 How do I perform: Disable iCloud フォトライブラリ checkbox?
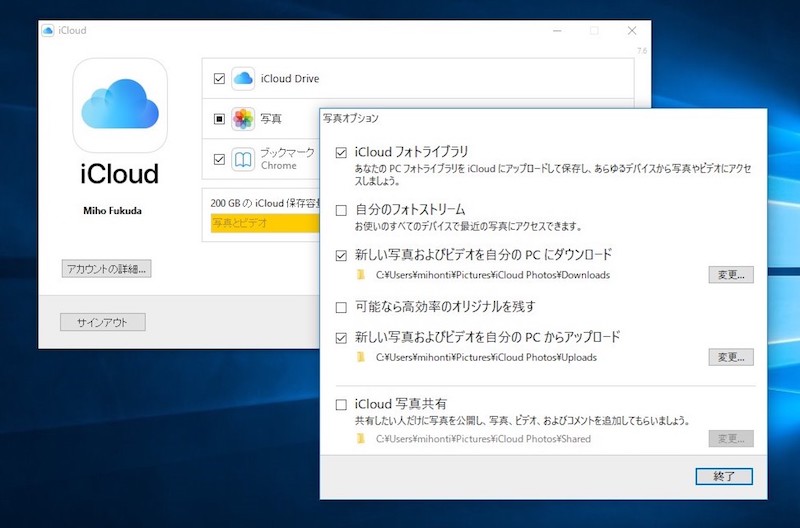[341, 153]
